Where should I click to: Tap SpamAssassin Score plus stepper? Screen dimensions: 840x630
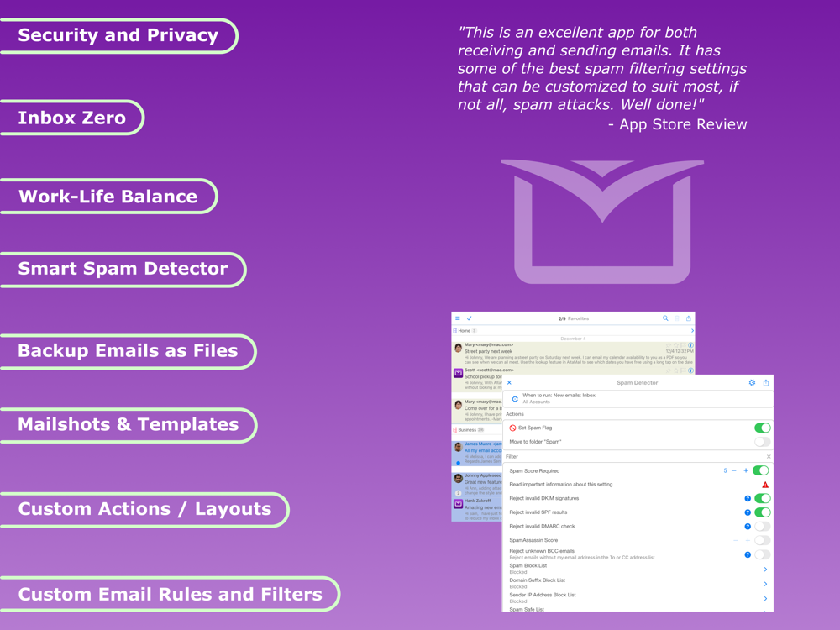point(748,540)
